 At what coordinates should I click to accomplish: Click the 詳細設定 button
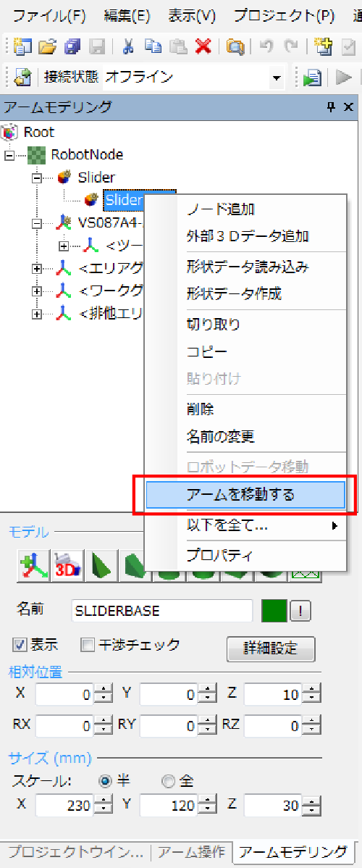(x=271, y=648)
